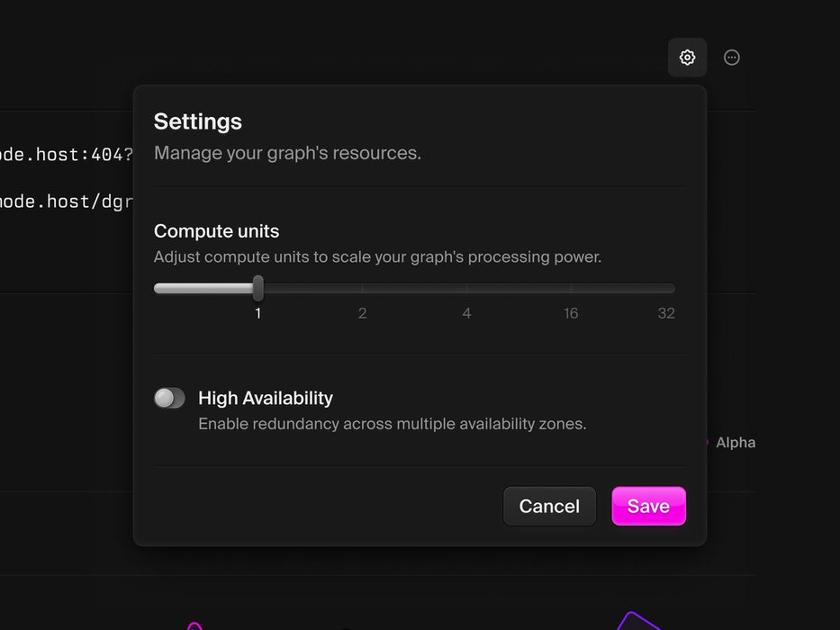The width and height of the screenshot is (840, 630).
Task: Set compute units slider to 4
Action: click(x=466, y=289)
